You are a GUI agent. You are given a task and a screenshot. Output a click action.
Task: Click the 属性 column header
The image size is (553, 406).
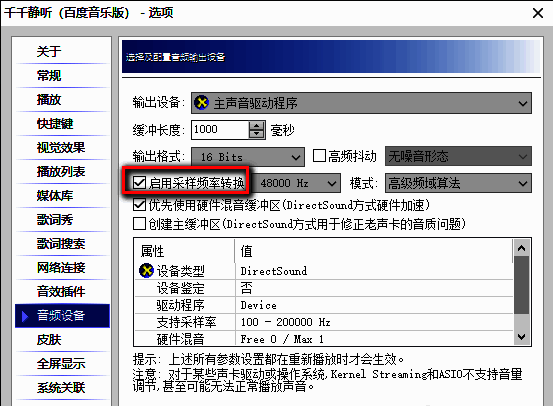tap(184, 251)
